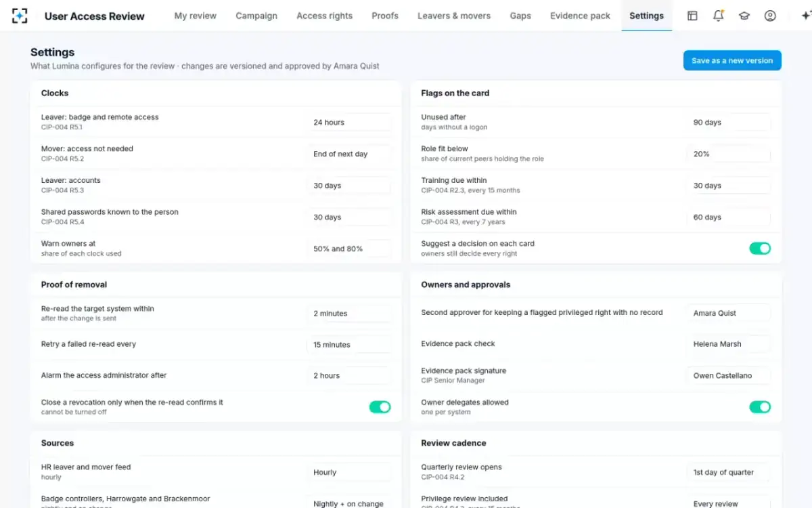This screenshot has height=508, width=812.
Task: Click 'CIP-004 R3, every 7 years' text
Action: pyautogui.click(x=463, y=222)
